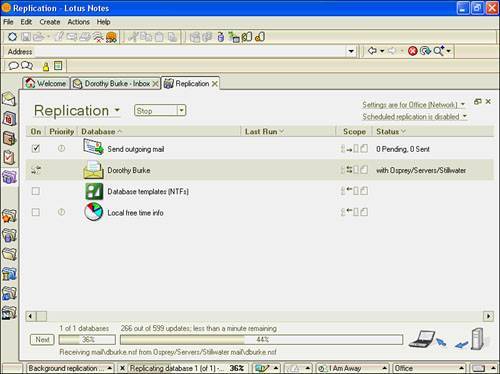The height and width of the screenshot is (374, 500).
Task: Click the 36% databases progress bar
Action: [x=87, y=340]
